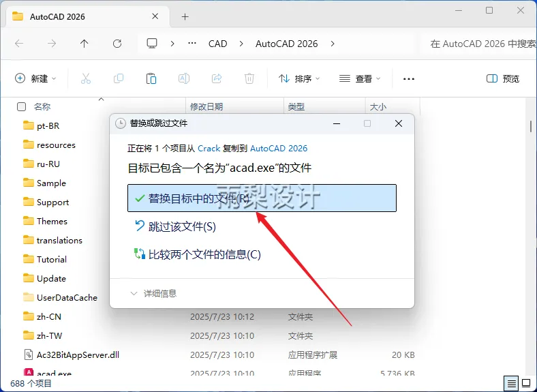
Task: Open the collapsed path ellipsis
Action: (192, 44)
